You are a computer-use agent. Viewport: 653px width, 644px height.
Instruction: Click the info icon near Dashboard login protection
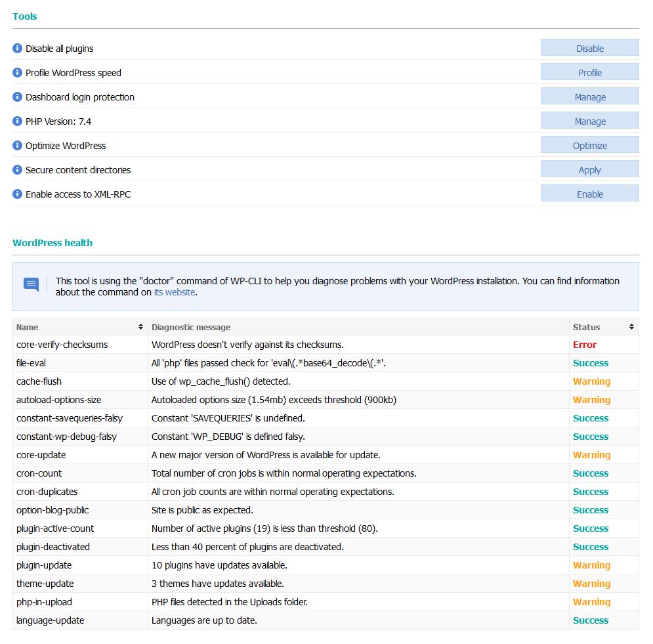point(16,97)
